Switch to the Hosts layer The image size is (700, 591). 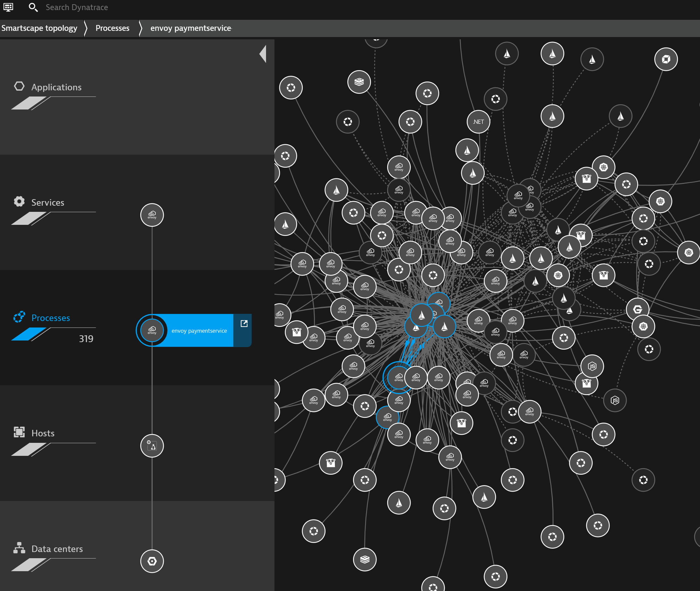(x=43, y=433)
